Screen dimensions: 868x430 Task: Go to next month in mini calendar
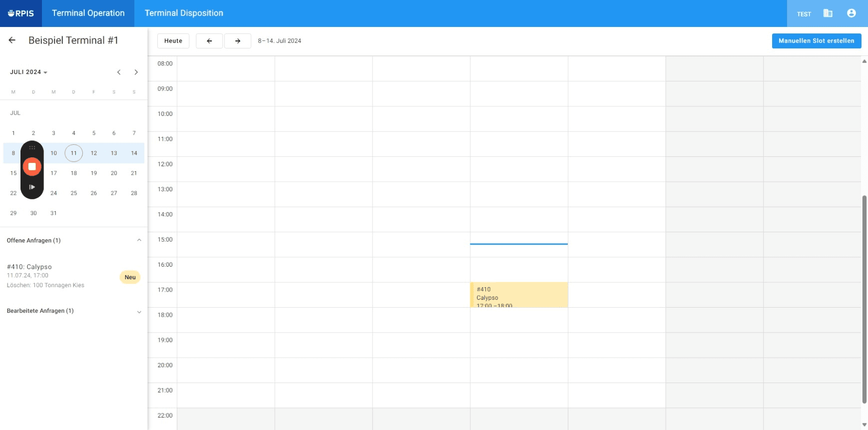[x=136, y=72]
